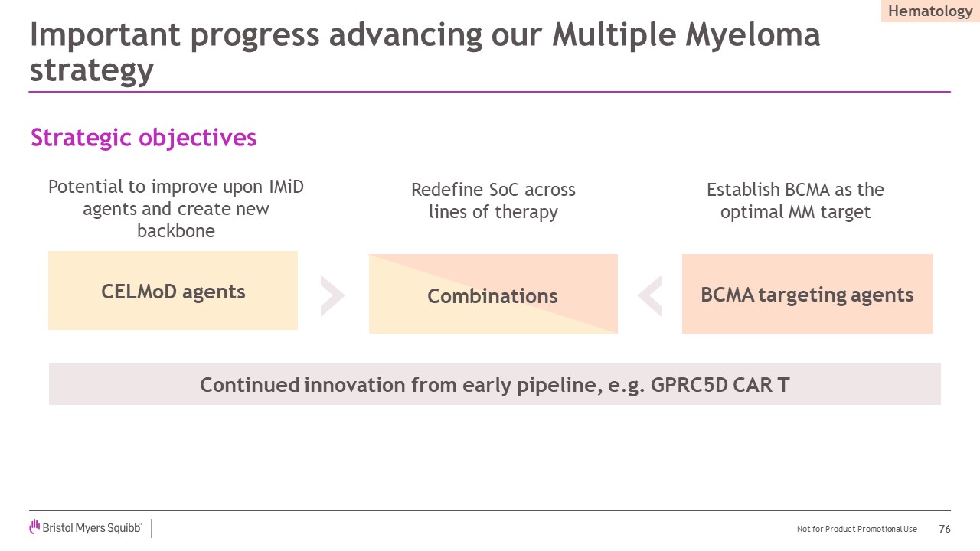Image resolution: width=980 pixels, height=551 pixels.
Task: Click the Bristol Myers Squibb logo icon
Action: pos(34,527)
